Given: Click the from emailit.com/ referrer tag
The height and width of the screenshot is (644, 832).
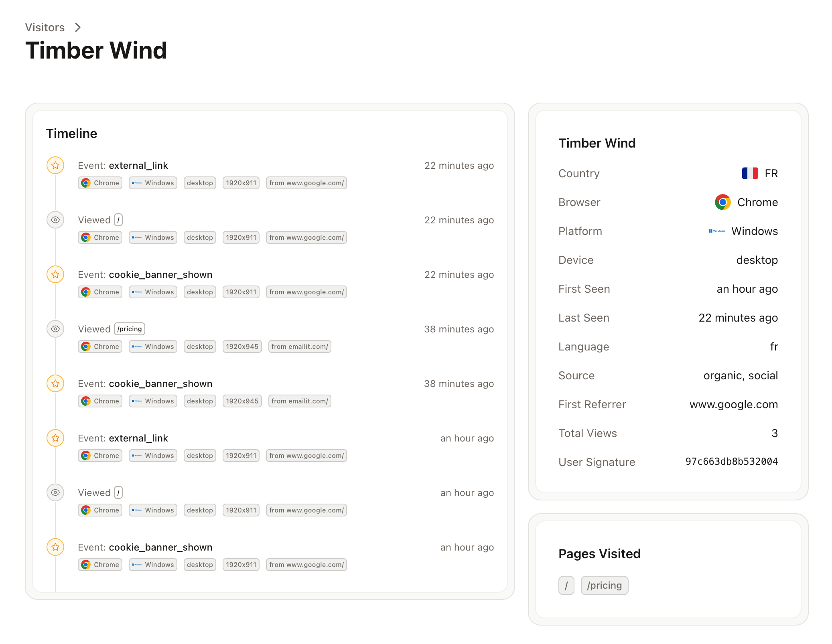Looking at the screenshot, I should pos(299,346).
